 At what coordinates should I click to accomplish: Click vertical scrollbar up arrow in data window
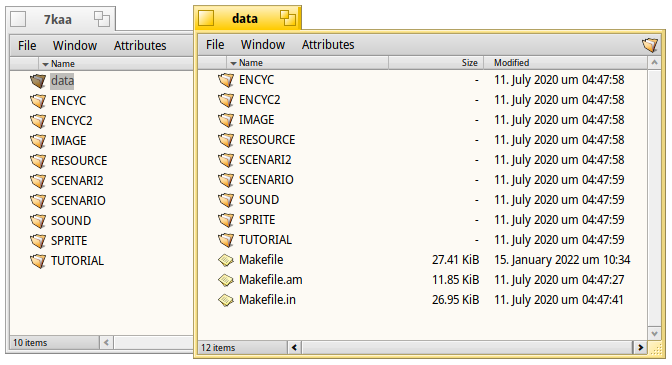[654, 63]
